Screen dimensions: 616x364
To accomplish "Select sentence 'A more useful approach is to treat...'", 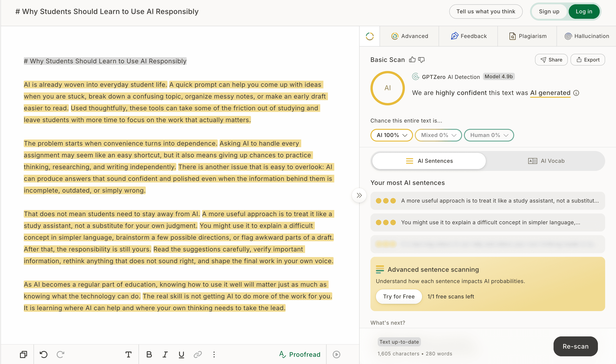I will (x=488, y=201).
